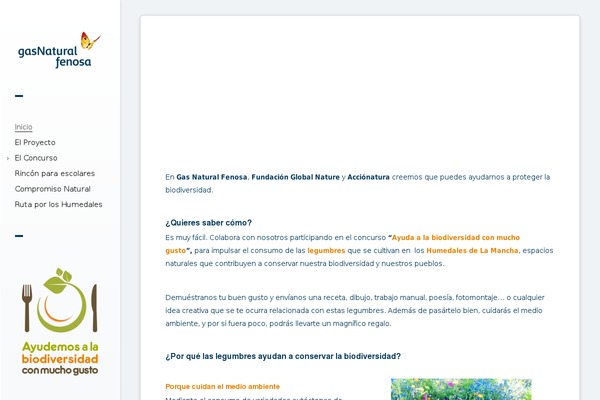This screenshot has width=600, height=400.
Task: Follow the orange 'legumbres' link
Action: (x=326, y=250)
